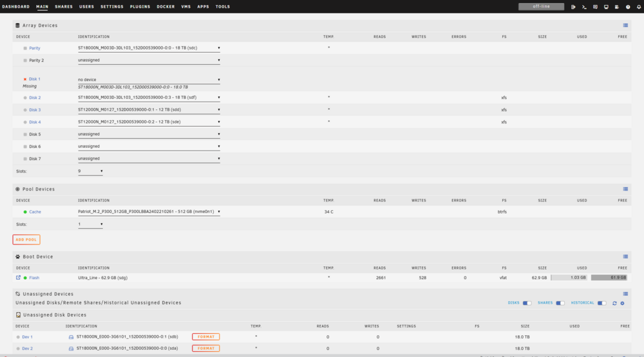Screen dimensions: 644x357
Task: Click the logout icon in the top bar
Action: click(x=573, y=7)
